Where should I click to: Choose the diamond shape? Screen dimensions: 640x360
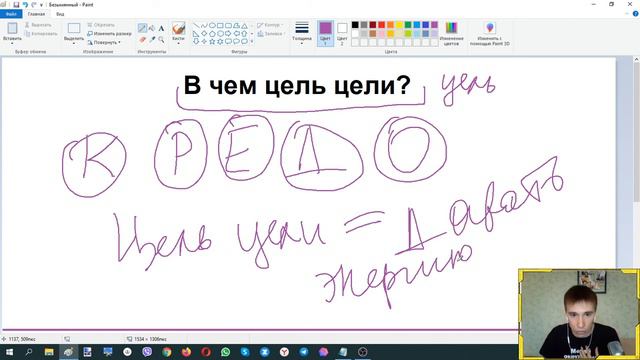pos(204,33)
